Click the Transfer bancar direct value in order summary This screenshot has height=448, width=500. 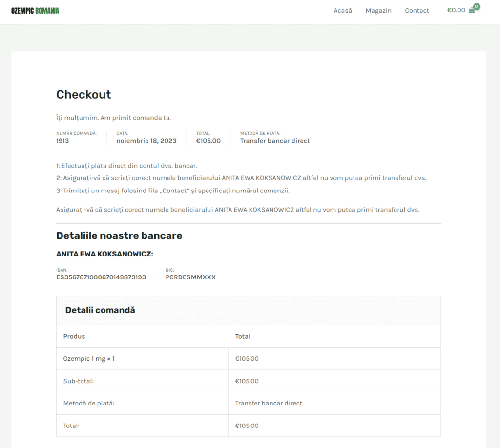coord(275,141)
